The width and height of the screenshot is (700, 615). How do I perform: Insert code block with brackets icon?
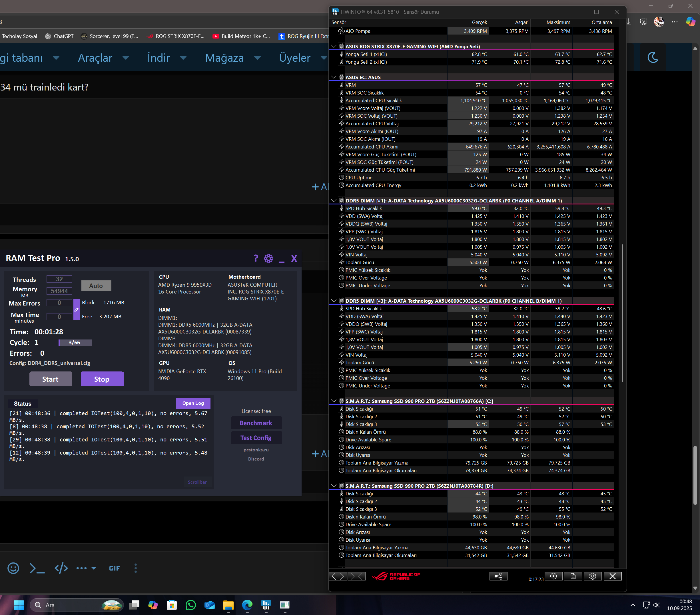[61, 568]
